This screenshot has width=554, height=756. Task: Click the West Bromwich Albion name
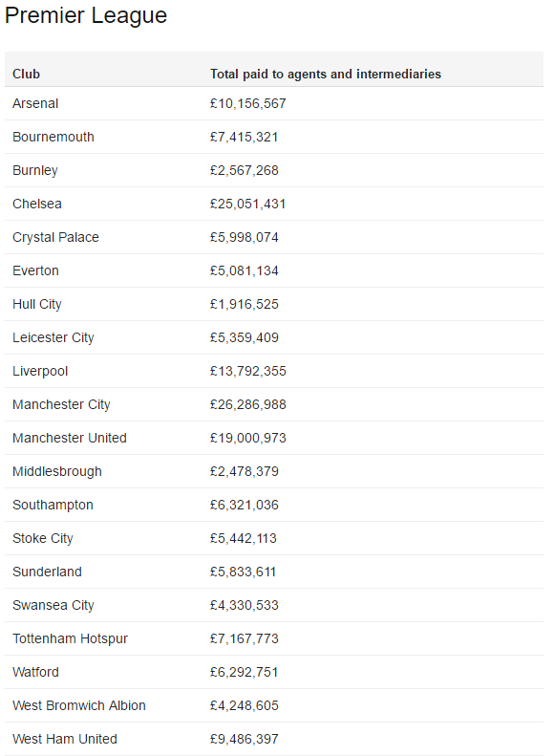(78, 706)
